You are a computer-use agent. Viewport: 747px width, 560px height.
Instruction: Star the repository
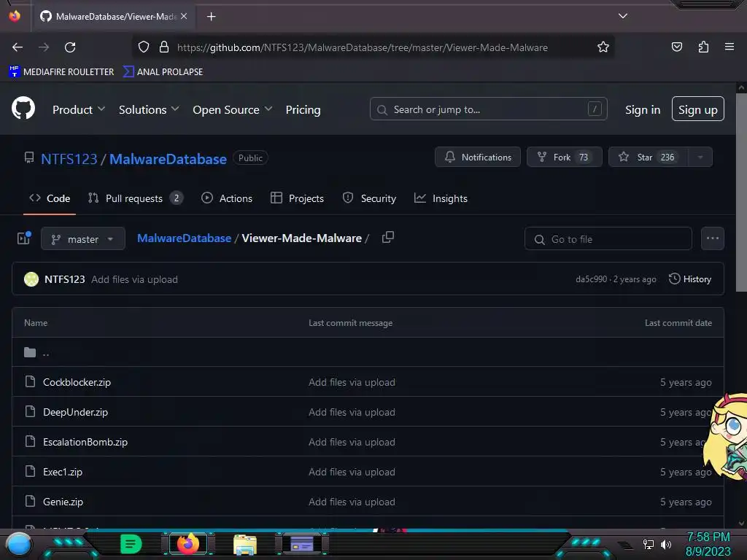648,157
